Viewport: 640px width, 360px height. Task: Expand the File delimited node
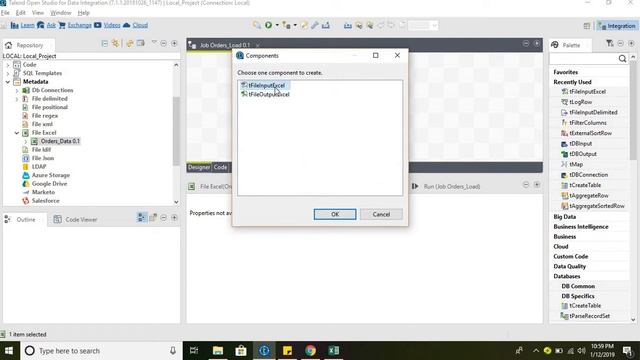[17, 99]
